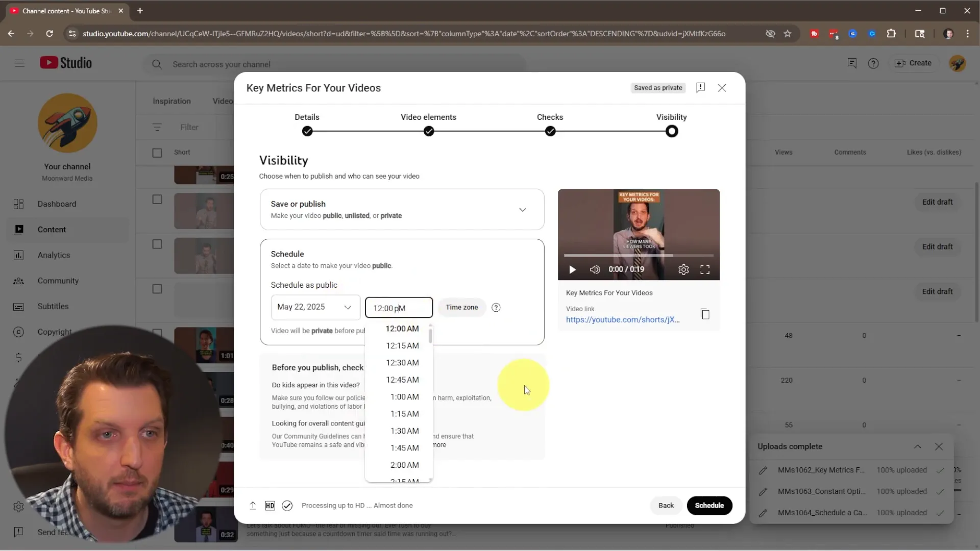This screenshot has height=551, width=980.
Task: Check the second draft row checkbox
Action: 157,244
